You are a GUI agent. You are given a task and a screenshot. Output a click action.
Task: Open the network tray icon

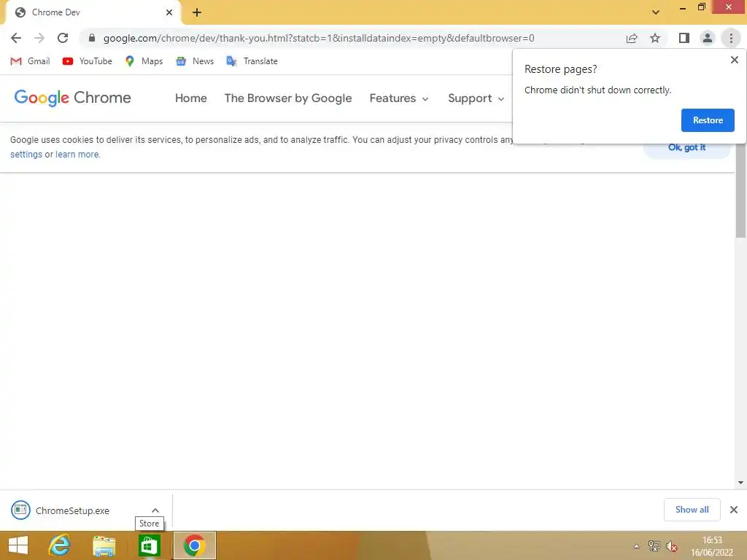pyautogui.click(x=654, y=546)
